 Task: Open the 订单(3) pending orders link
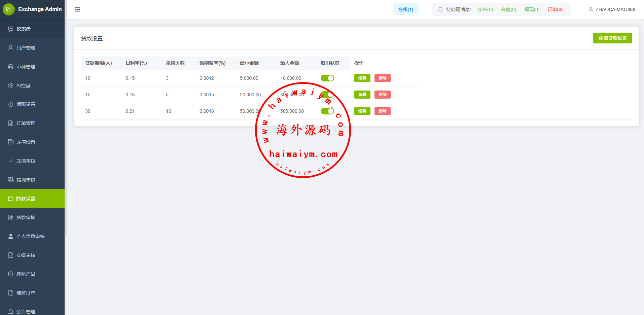click(555, 9)
